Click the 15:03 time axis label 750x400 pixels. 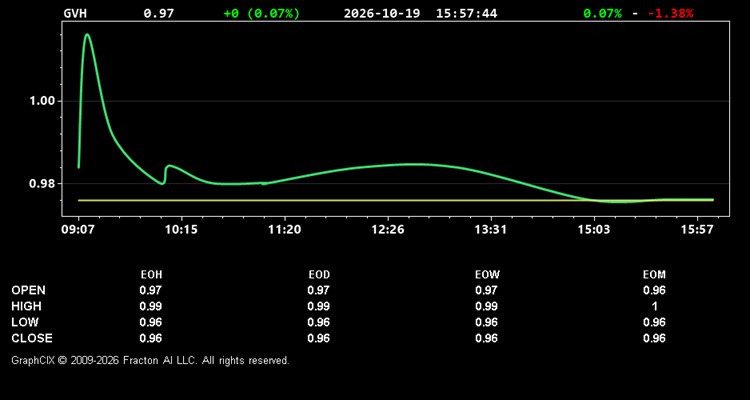[x=594, y=230]
